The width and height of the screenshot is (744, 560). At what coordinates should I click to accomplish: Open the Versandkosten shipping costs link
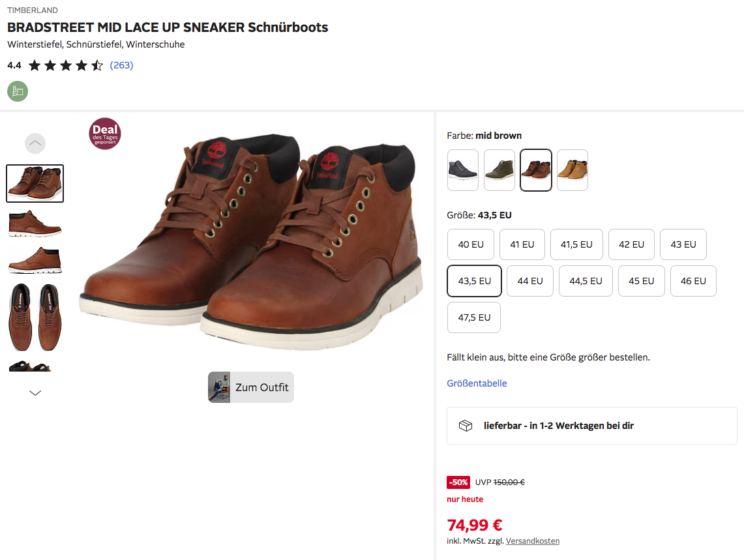tap(532, 541)
